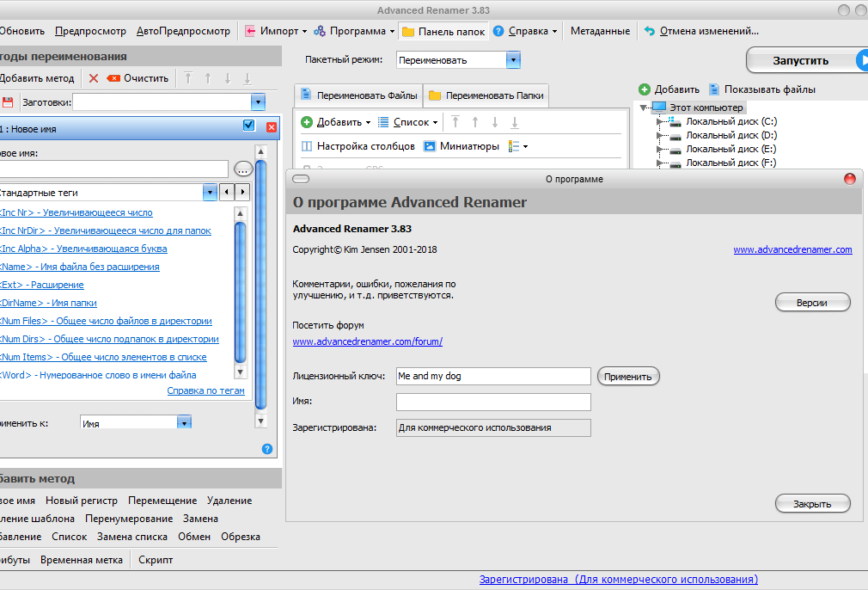
Task: Click the license key input field
Action: pos(493,376)
